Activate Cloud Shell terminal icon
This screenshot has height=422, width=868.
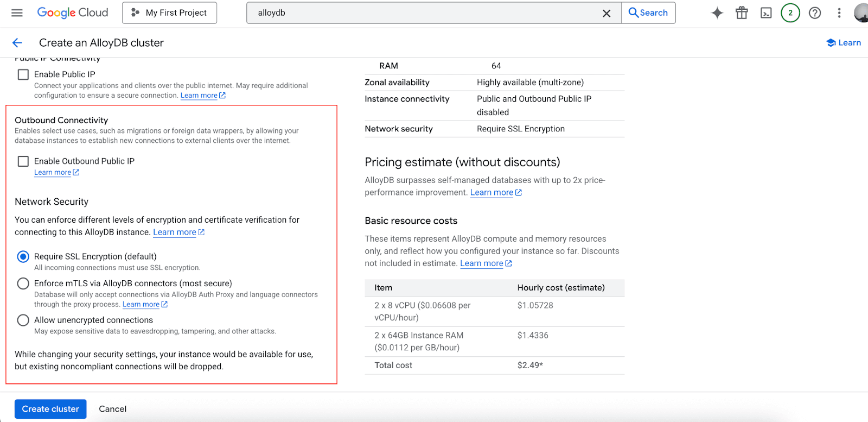click(766, 13)
